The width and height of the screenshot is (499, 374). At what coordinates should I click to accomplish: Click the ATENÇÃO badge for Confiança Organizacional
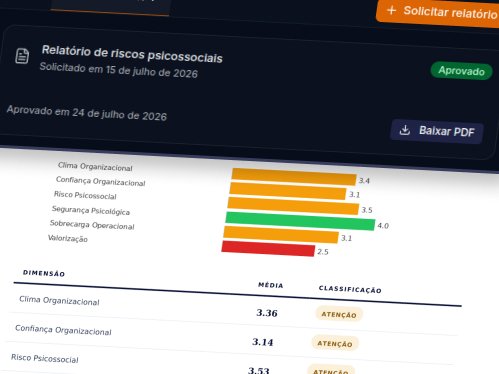click(x=335, y=343)
